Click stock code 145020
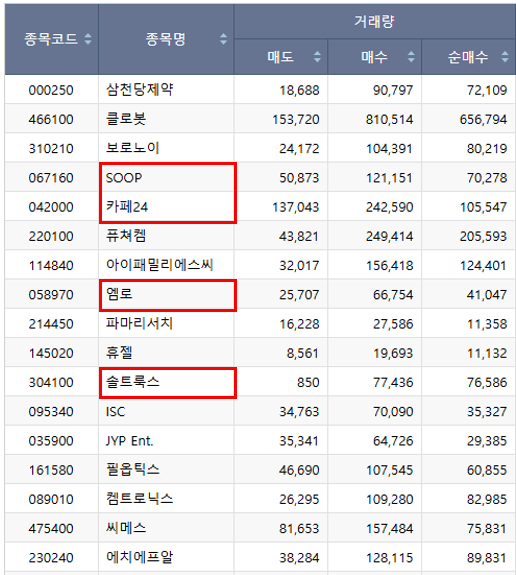The image size is (516, 575). [x=51, y=354]
